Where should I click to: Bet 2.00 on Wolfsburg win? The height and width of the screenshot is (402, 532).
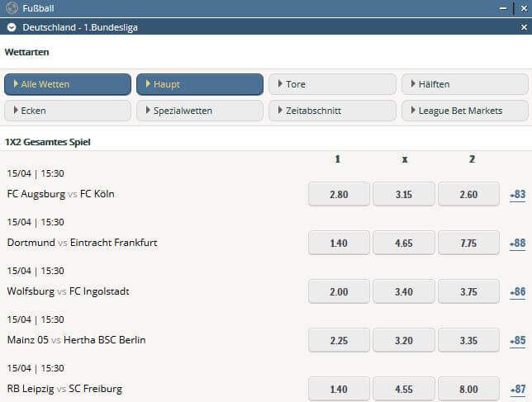point(339,291)
